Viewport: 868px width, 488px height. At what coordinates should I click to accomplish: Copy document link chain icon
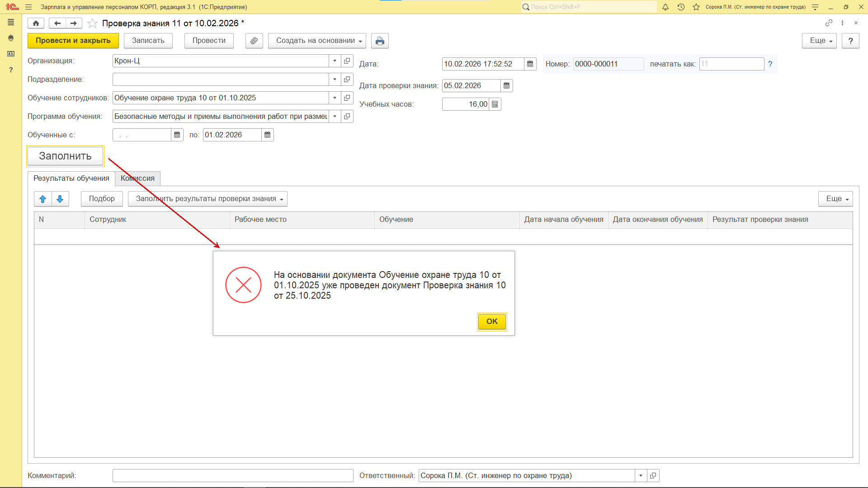829,23
